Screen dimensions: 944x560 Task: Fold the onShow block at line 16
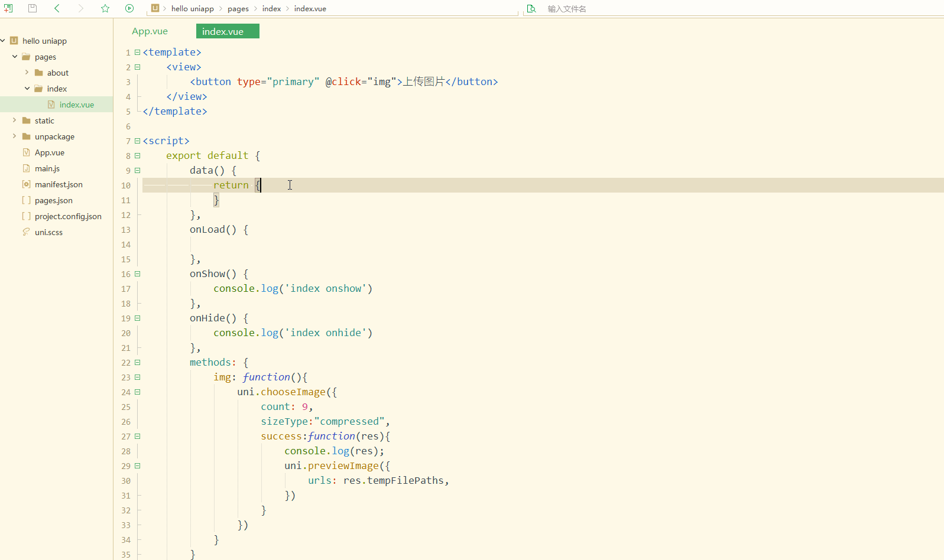tap(138, 274)
